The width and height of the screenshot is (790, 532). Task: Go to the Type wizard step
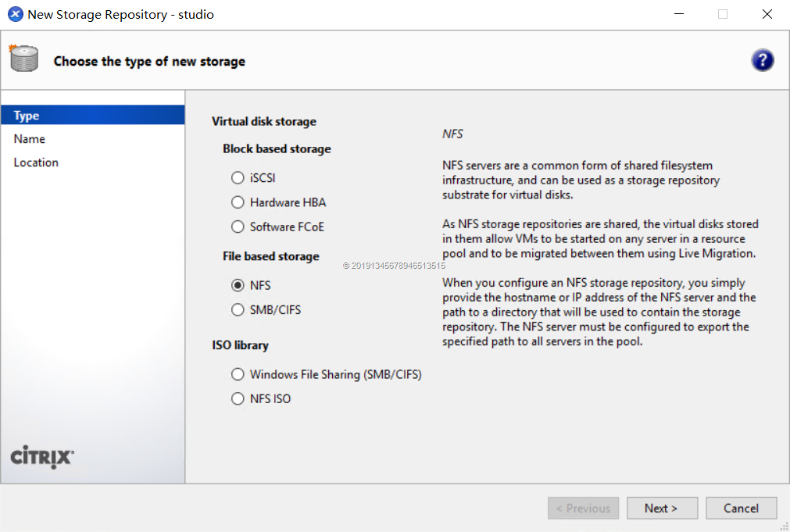27,116
